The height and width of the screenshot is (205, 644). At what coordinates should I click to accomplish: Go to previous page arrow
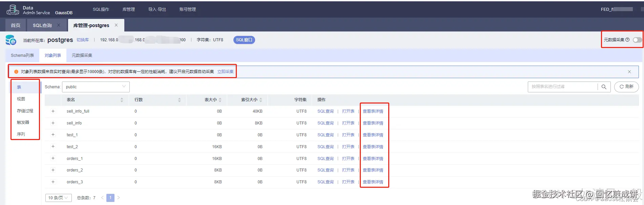[x=102, y=198]
